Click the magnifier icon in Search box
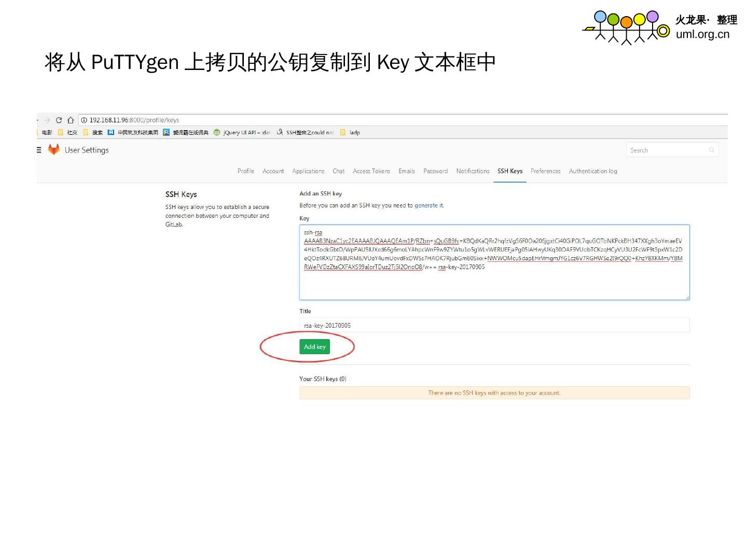This screenshot has width=747, height=560. coord(712,150)
